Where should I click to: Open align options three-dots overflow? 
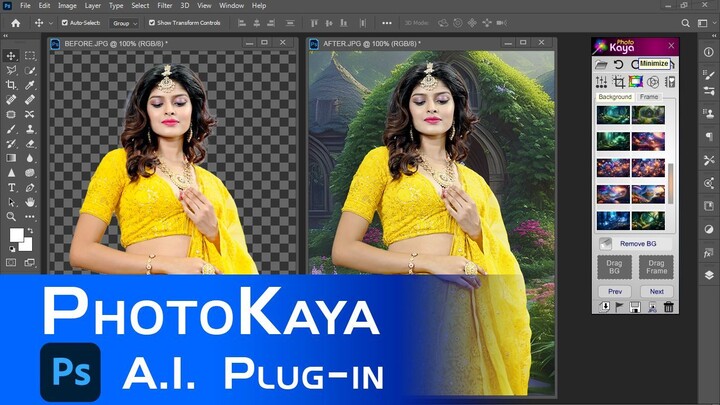[387, 23]
